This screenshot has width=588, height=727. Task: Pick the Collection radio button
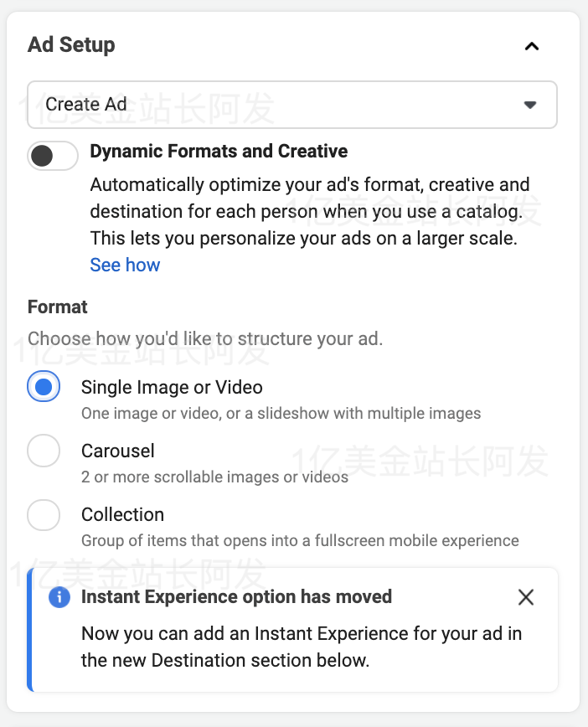pos(44,514)
